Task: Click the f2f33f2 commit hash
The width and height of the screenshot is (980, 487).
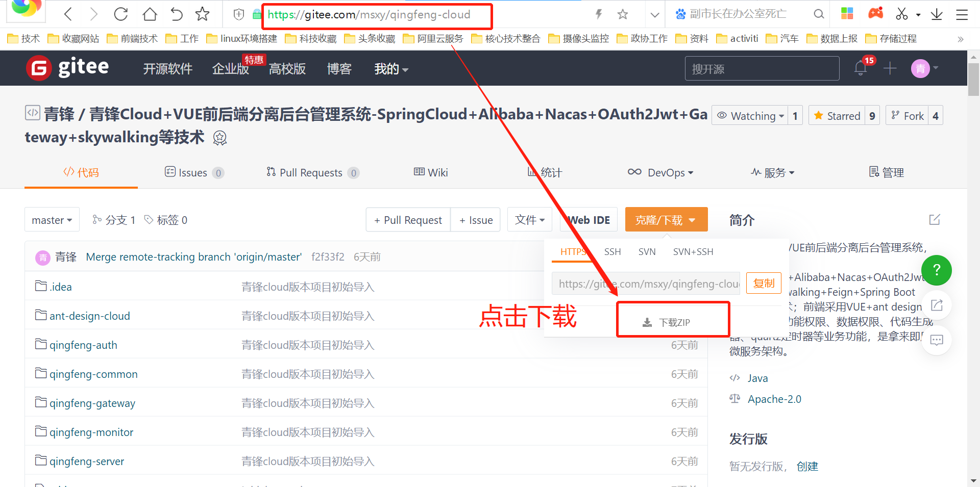Action: 328,257
